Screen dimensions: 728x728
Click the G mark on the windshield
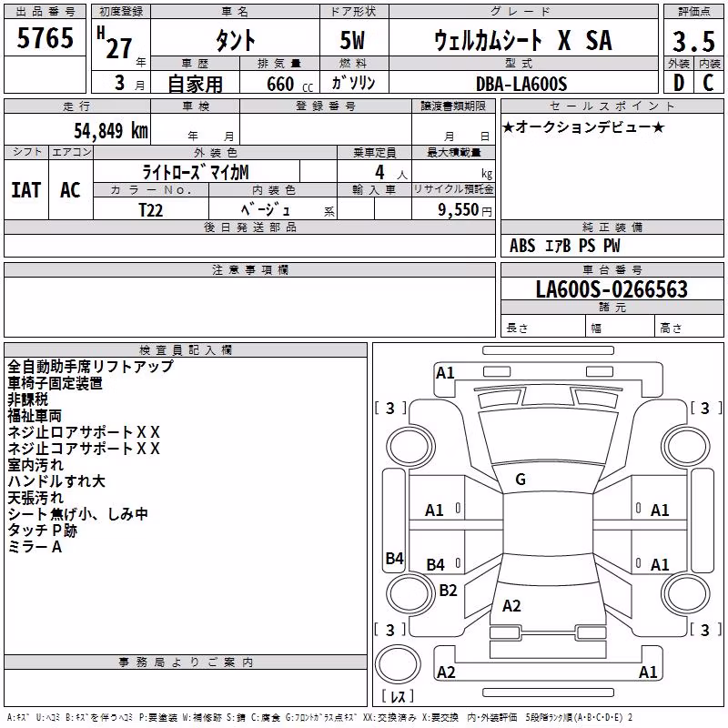521,480
